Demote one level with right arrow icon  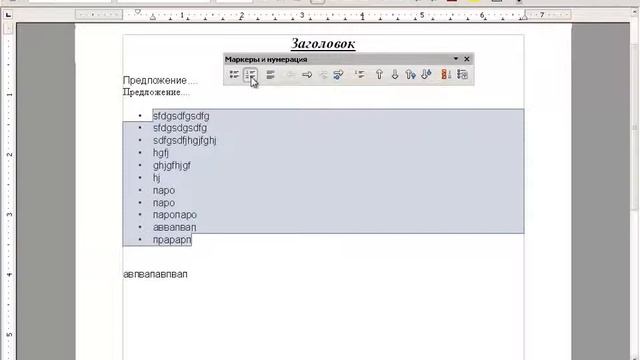(x=307, y=75)
